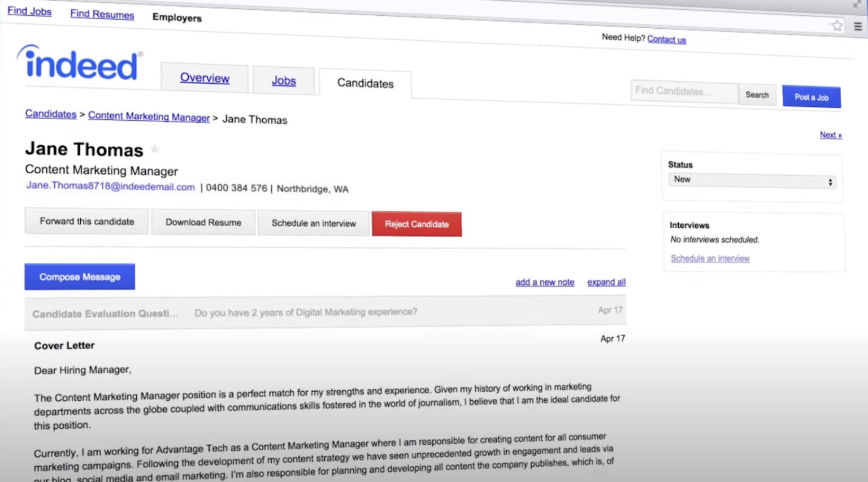Email Jane.Thomas8718@indeedemail.com
This screenshot has height=482, width=868.
click(x=110, y=186)
